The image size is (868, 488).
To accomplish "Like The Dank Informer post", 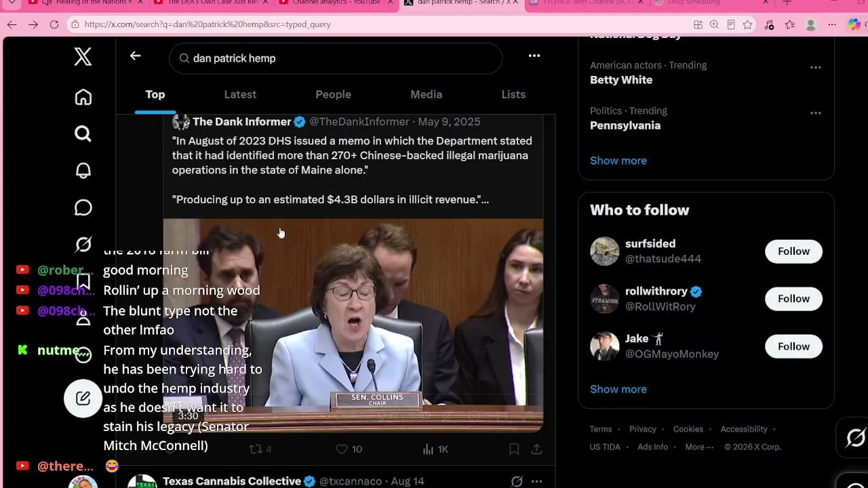I will [x=349, y=449].
